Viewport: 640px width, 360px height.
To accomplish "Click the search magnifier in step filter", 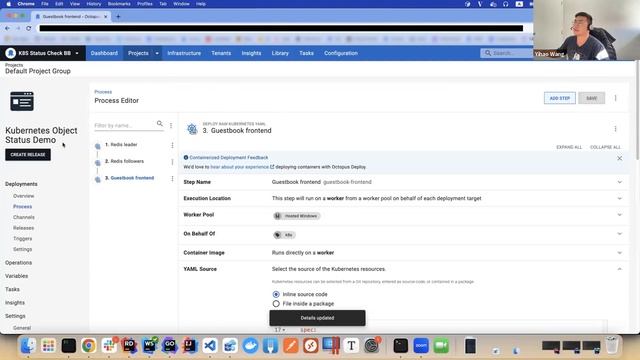I will (160, 124).
